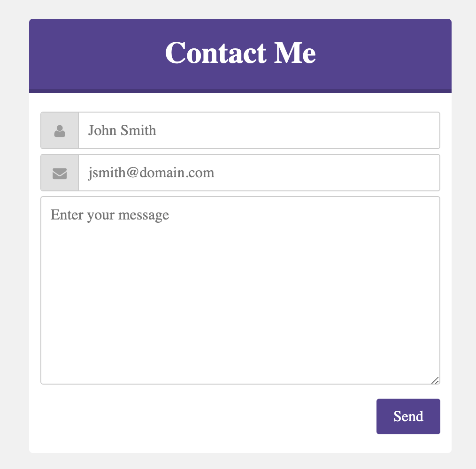Viewport: 476px width, 469px height.
Task: Click the gray box holding the user icon
Action: [60, 130]
